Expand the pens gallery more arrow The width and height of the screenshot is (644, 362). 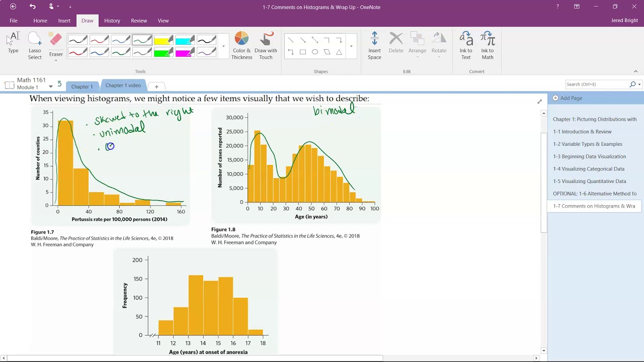coord(223,46)
